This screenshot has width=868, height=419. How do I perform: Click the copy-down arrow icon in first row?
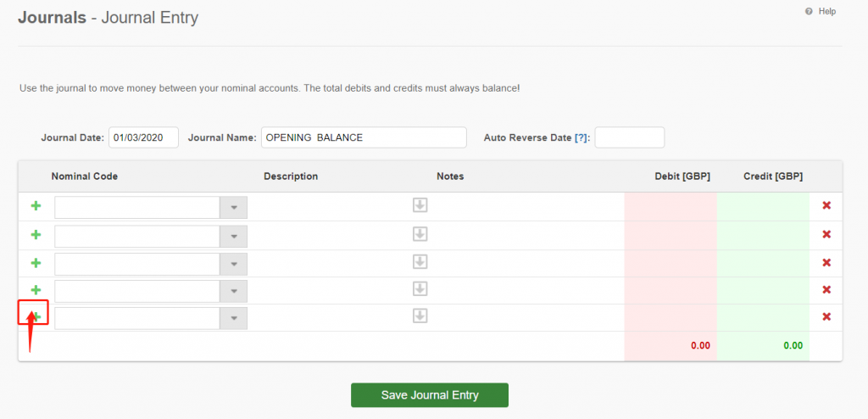[420, 205]
